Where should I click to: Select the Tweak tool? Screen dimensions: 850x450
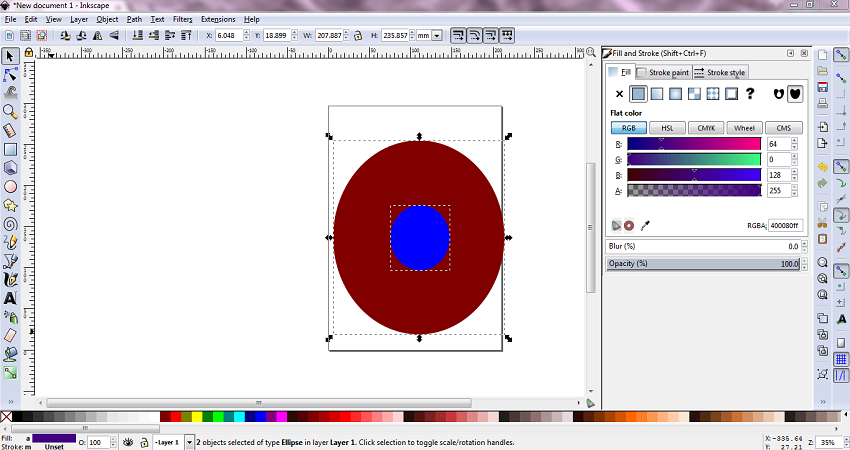(10, 93)
